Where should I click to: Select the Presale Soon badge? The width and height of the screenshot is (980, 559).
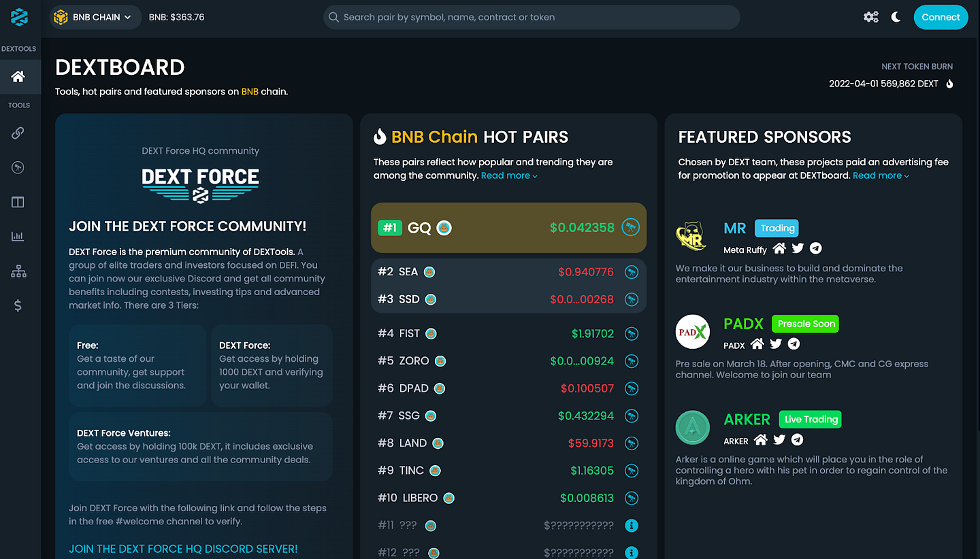[806, 324]
